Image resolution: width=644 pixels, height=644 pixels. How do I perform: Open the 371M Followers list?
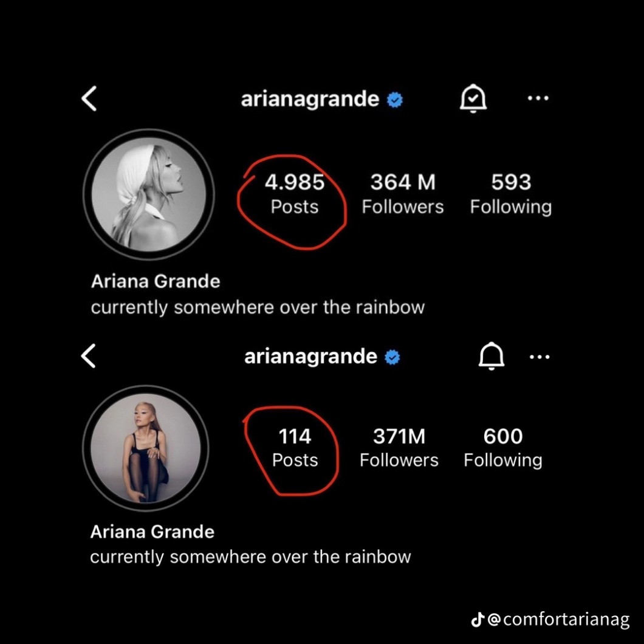pyautogui.click(x=399, y=448)
